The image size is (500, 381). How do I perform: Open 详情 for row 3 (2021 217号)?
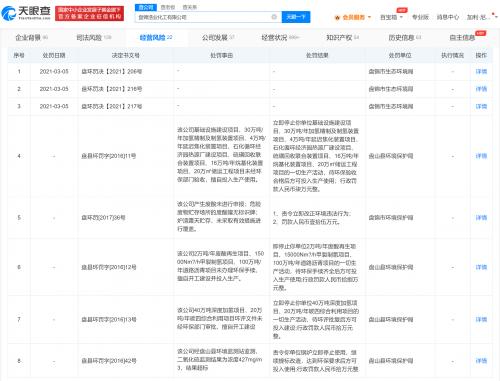481,106
